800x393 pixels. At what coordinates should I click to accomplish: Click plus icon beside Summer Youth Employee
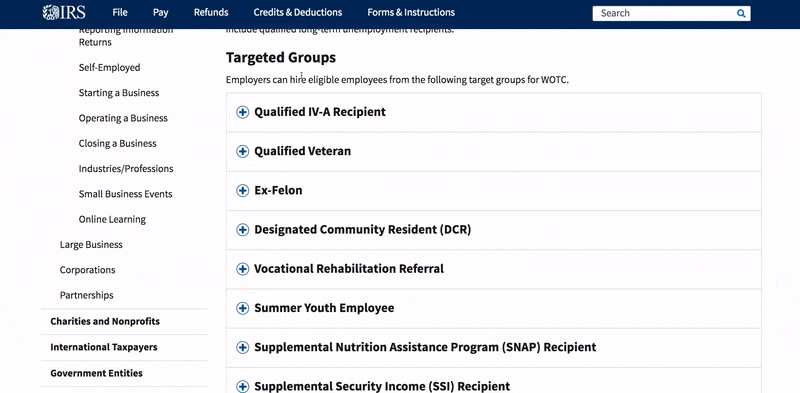(x=242, y=308)
